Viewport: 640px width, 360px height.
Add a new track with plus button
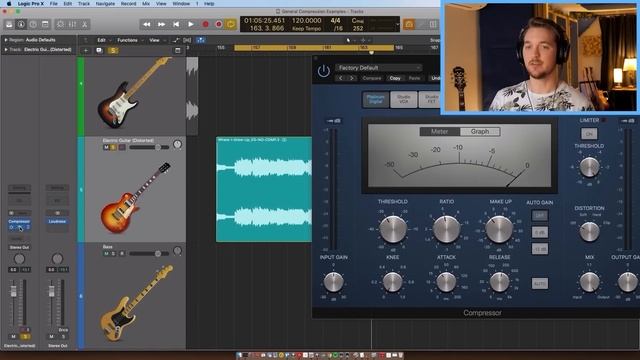(x=86, y=50)
